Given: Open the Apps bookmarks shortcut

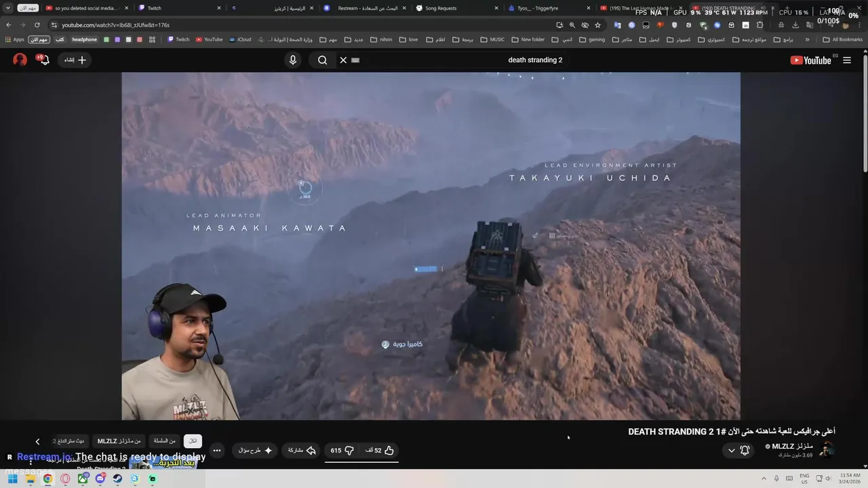Looking at the screenshot, I should tap(14, 39).
